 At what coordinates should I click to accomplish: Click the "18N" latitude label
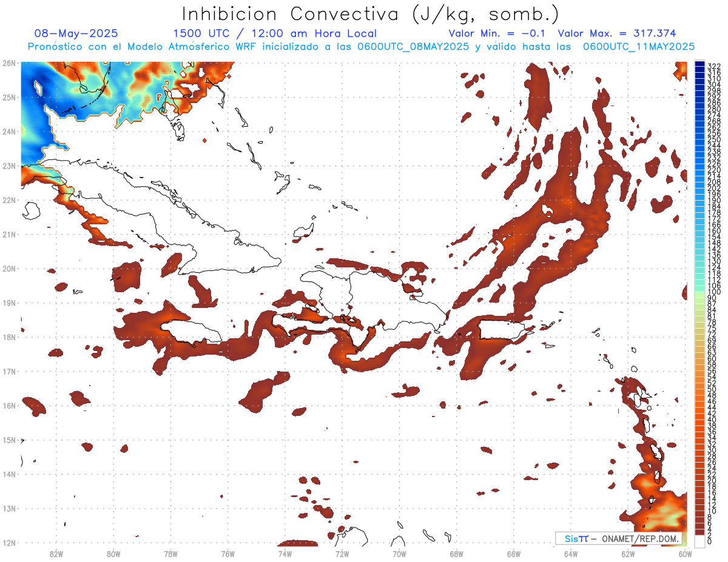(8, 337)
